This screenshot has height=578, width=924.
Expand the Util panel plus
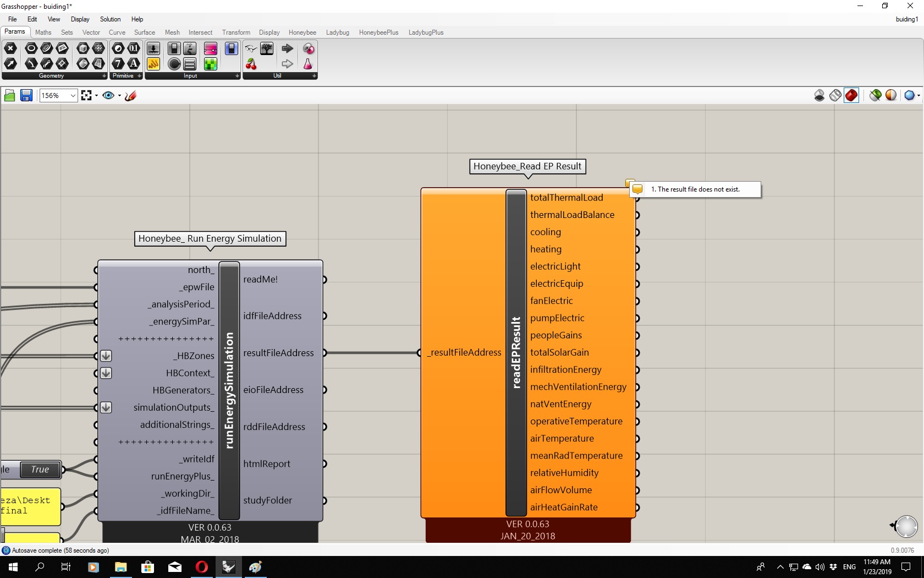click(x=314, y=76)
